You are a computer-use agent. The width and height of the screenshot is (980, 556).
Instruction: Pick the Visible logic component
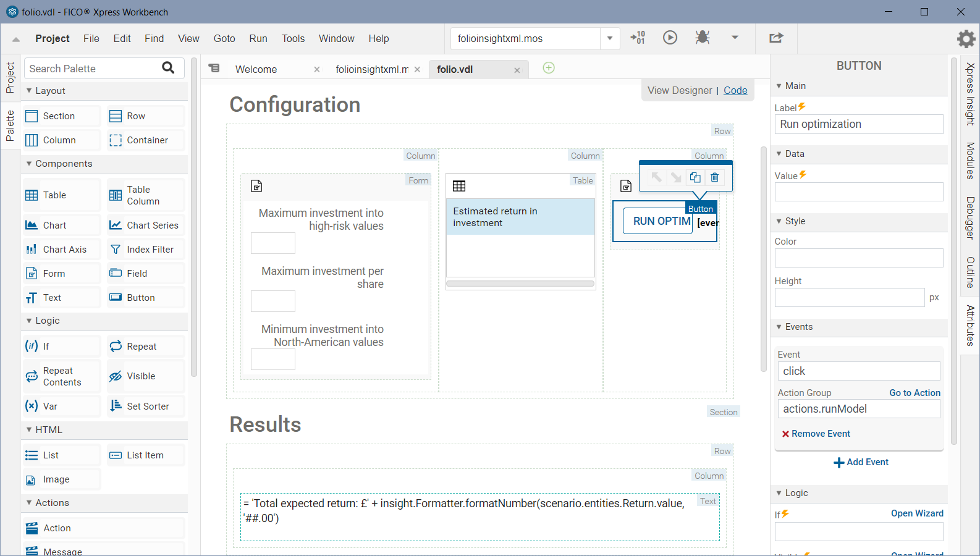coord(146,376)
